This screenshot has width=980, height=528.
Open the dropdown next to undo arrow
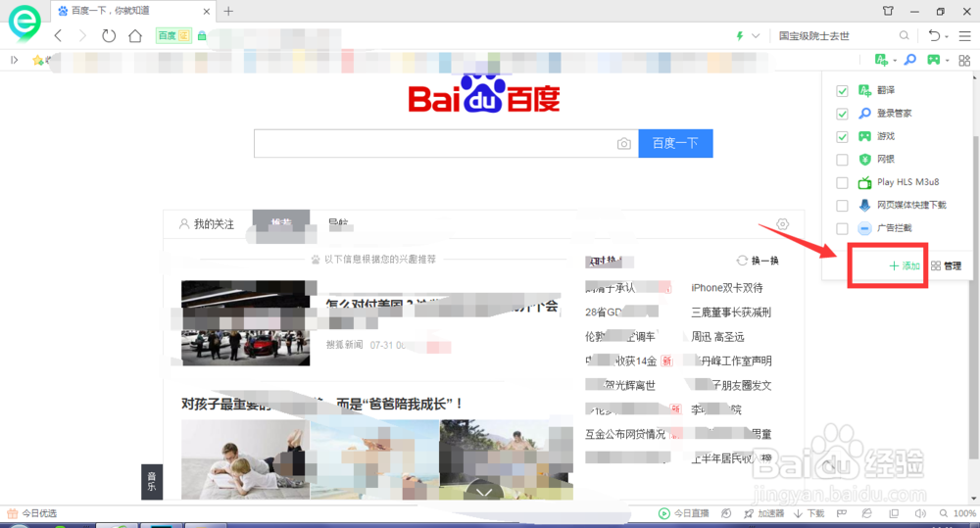[x=947, y=37]
